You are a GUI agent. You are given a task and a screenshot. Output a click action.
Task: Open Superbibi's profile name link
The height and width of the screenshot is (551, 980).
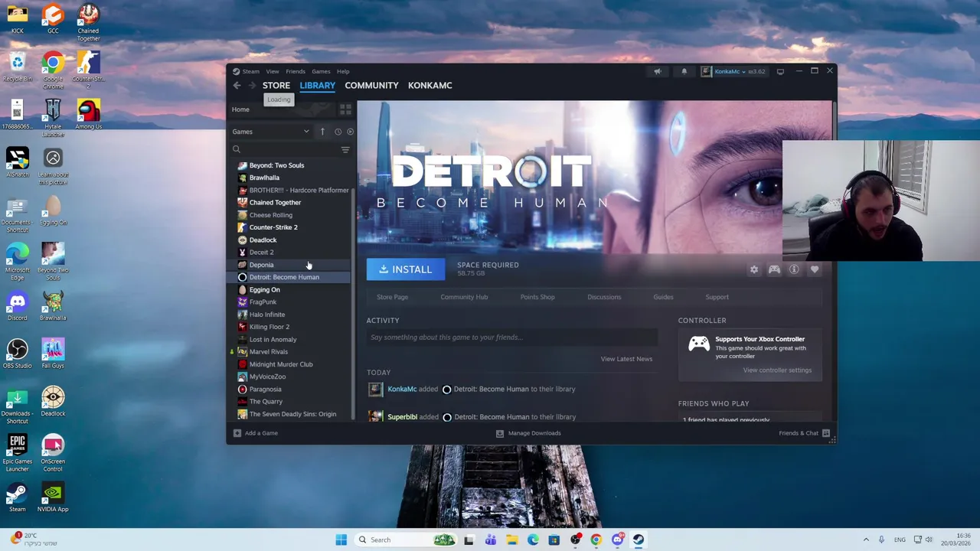point(402,417)
